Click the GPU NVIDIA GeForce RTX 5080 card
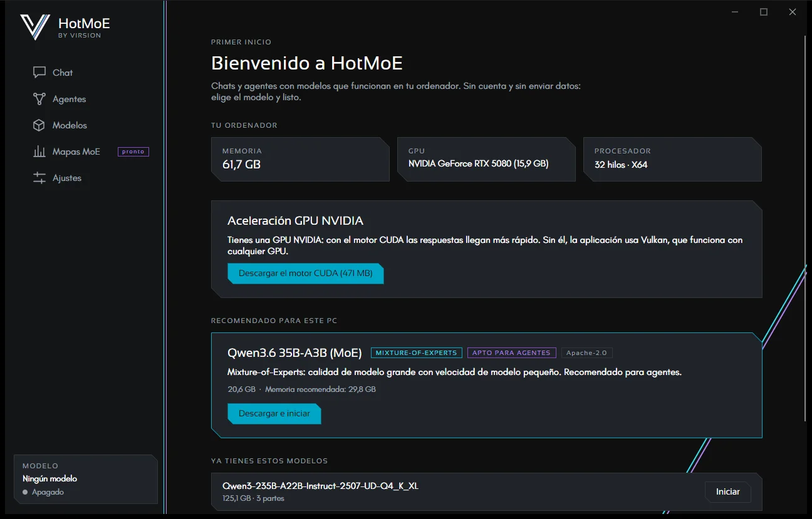Image resolution: width=812 pixels, height=519 pixels. click(486, 160)
